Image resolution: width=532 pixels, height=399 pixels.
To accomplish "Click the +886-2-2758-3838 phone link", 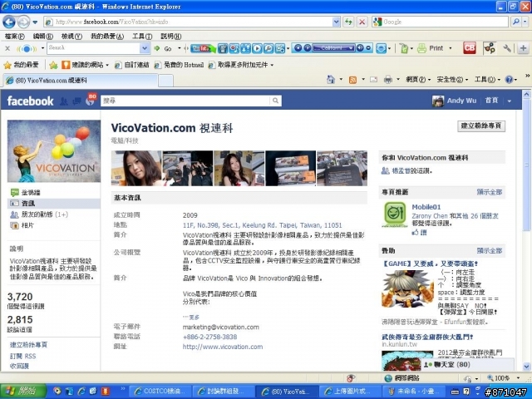I will (x=209, y=337).
